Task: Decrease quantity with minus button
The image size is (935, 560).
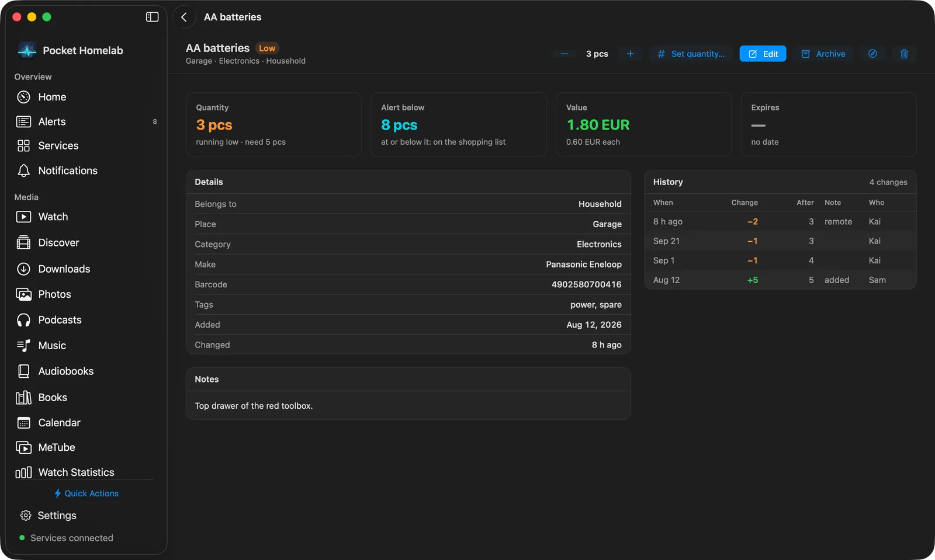Action: tap(564, 54)
